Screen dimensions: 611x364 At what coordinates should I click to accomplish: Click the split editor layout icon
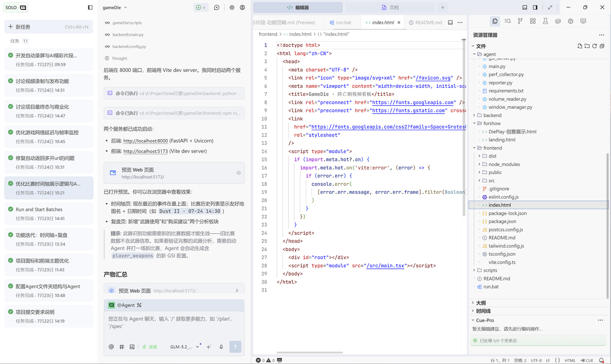tap(450, 23)
